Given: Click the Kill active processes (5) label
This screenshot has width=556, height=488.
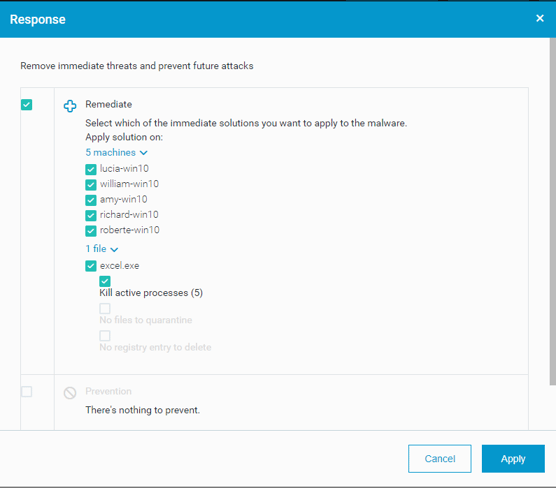Looking at the screenshot, I should tap(151, 293).
